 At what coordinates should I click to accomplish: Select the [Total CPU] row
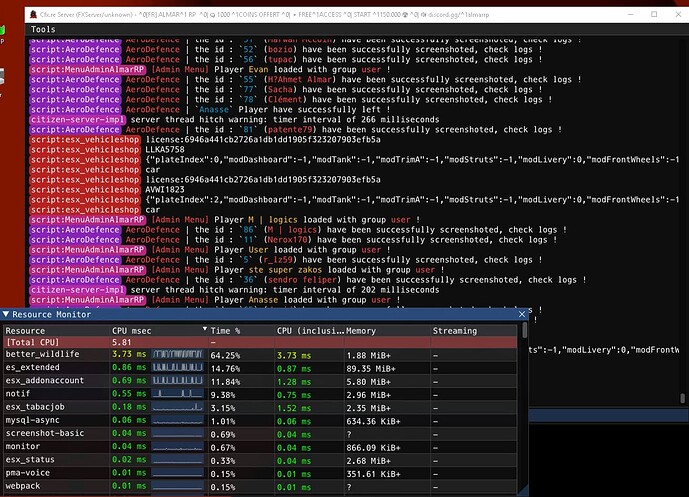(261, 342)
